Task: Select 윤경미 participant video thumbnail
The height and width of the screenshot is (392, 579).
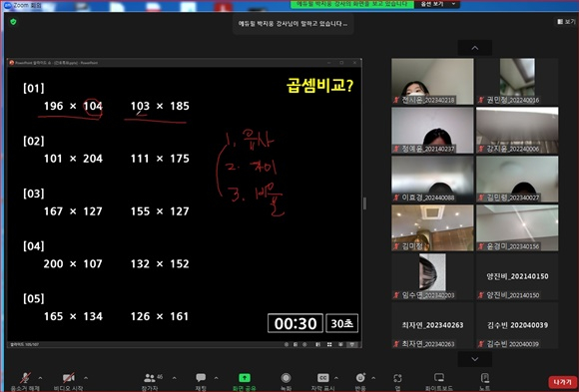Action: [x=517, y=227]
